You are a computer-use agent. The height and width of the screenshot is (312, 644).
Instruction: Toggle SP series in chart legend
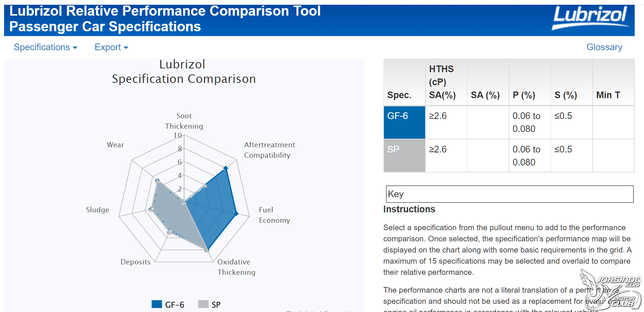coord(216,305)
